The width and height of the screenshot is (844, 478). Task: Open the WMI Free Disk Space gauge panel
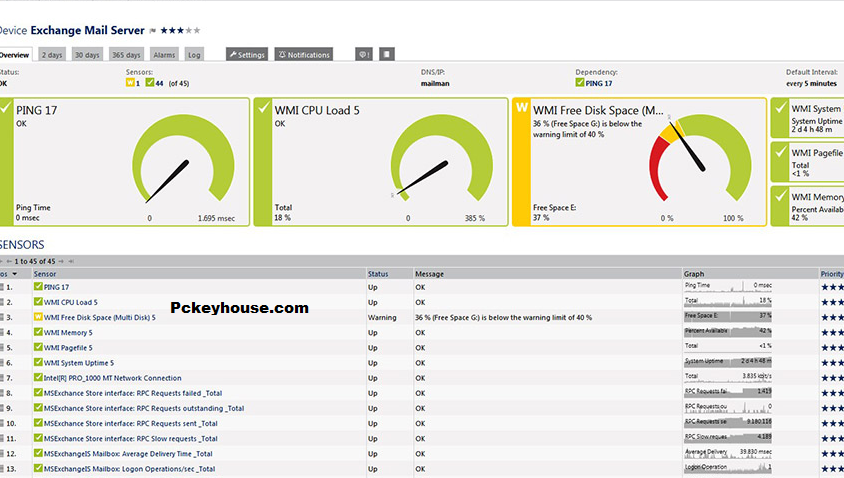[x=639, y=161]
